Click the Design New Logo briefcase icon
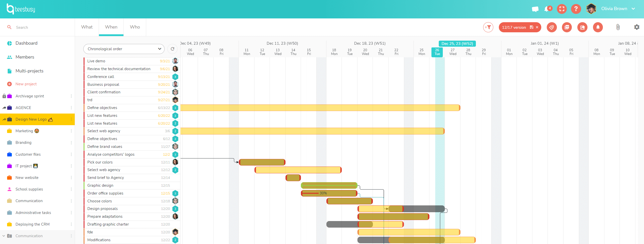Screen dimensions: 644x244 [x=9, y=119]
